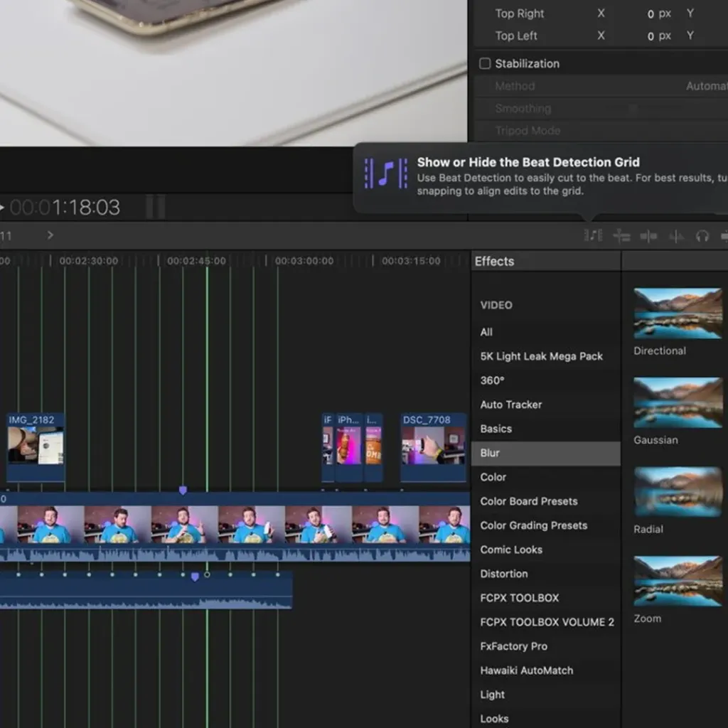Screen dimensions: 728x728
Task: Open the Stabilization Method dropdown
Action: click(x=706, y=86)
